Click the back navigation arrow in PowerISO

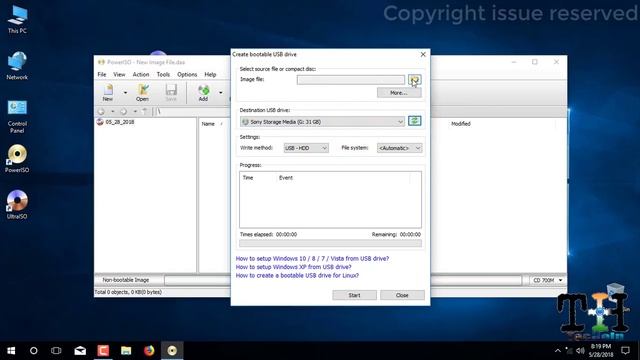tap(101, 111)
